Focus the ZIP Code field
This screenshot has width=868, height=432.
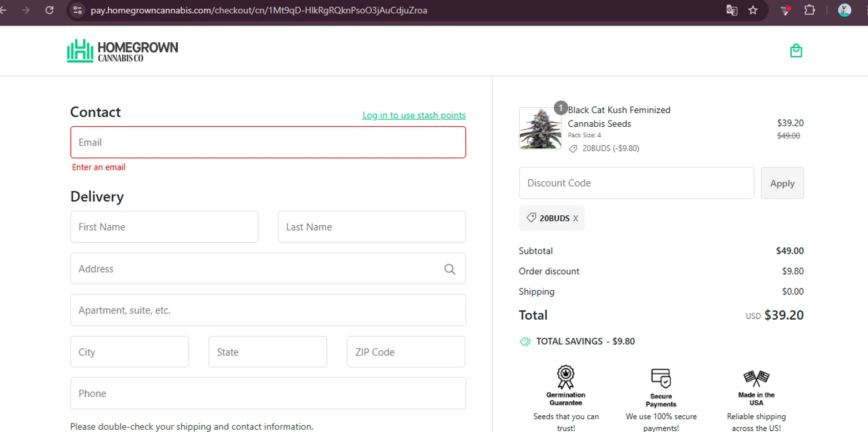pos(406,352)
